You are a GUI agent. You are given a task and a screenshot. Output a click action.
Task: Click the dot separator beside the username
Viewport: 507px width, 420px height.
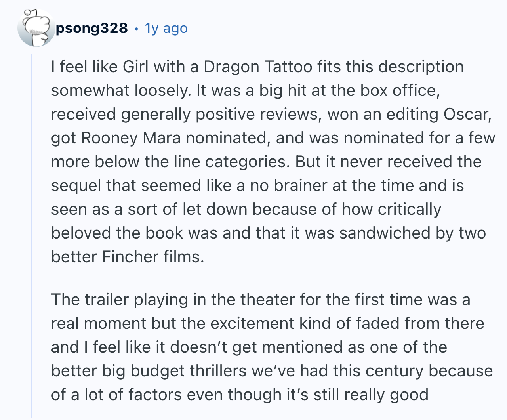[136, 29]
